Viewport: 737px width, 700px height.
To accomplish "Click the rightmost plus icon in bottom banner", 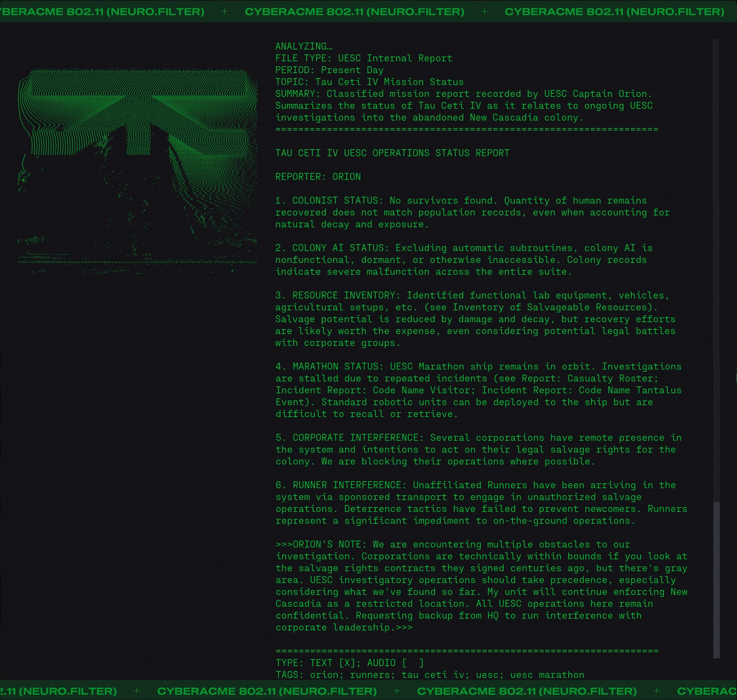I will pos(656,691).
